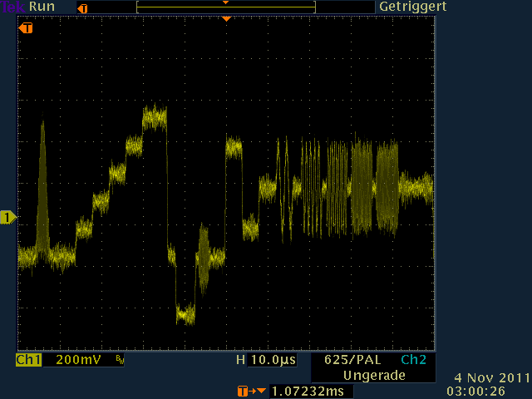532x399 pixels.
Task: Select the orange T marker at graticule top-left
Action: (x=27, y=28)
